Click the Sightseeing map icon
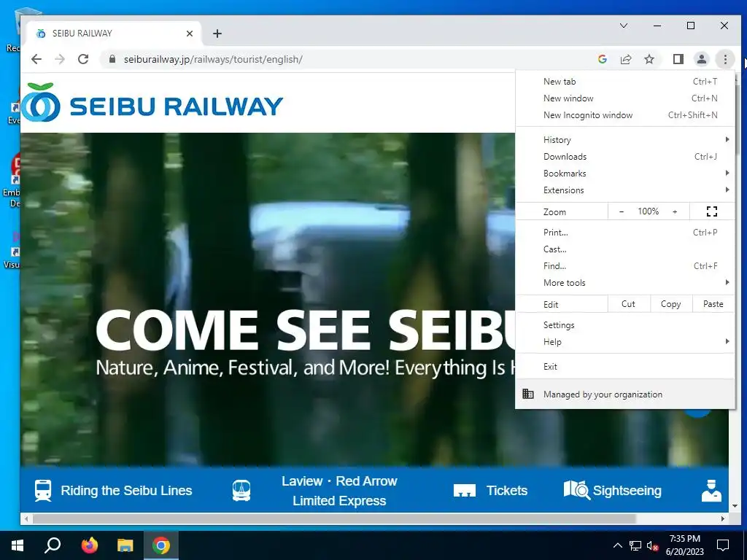 click(576, 490)
